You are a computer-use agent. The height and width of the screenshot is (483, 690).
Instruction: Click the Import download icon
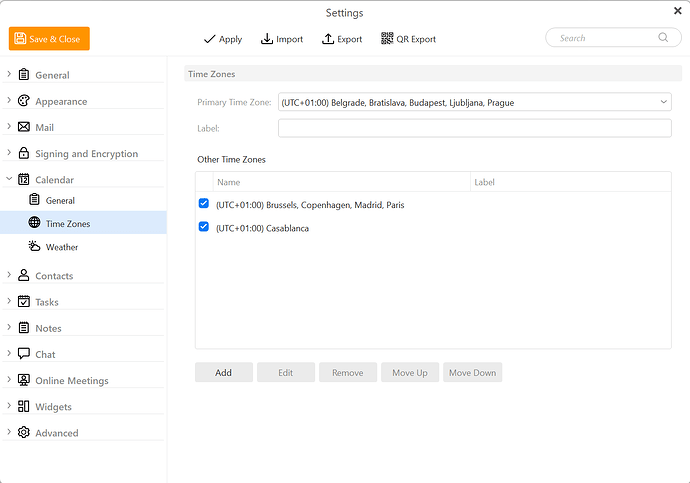267,39
